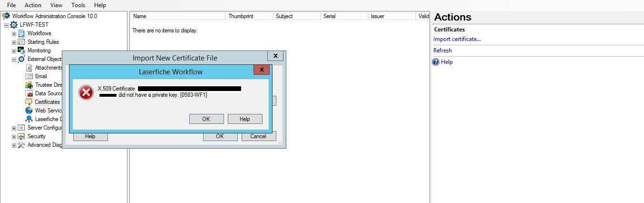Click the Server Configuration icon
This screenshot has height=203, width=644.
[21, 128]
